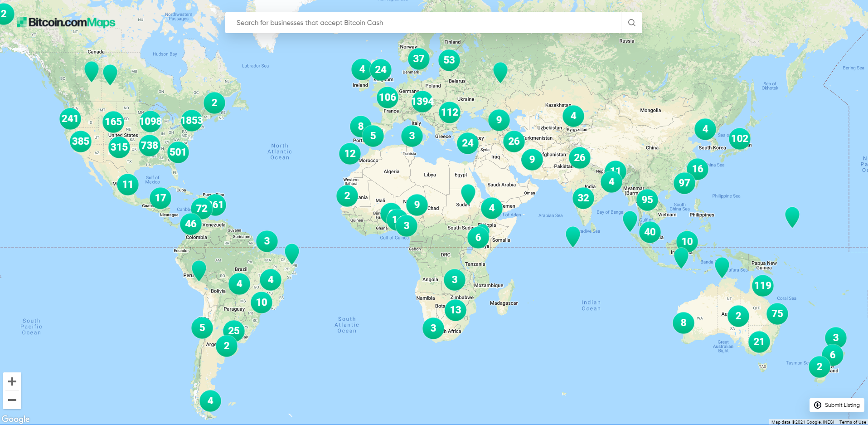The image size is (868, 425).
Task: Open the 8 cluster in Western Australia
Action: click(x=684, y=323)
